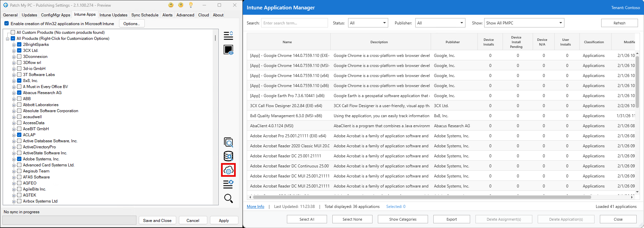The height and width of the screenshot is (228, 644).
Task: Expand the ABB tree node
Action: pos(14,99)
